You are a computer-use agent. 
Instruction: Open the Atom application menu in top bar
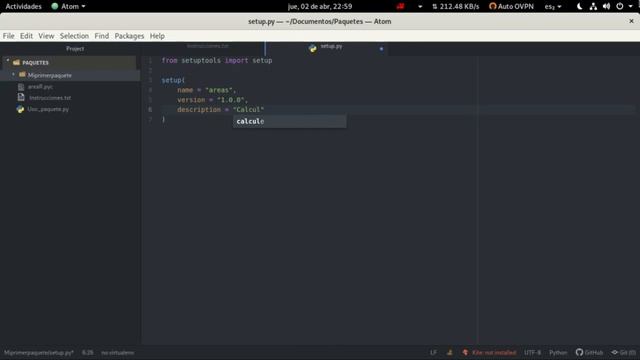tap(68, 7)
